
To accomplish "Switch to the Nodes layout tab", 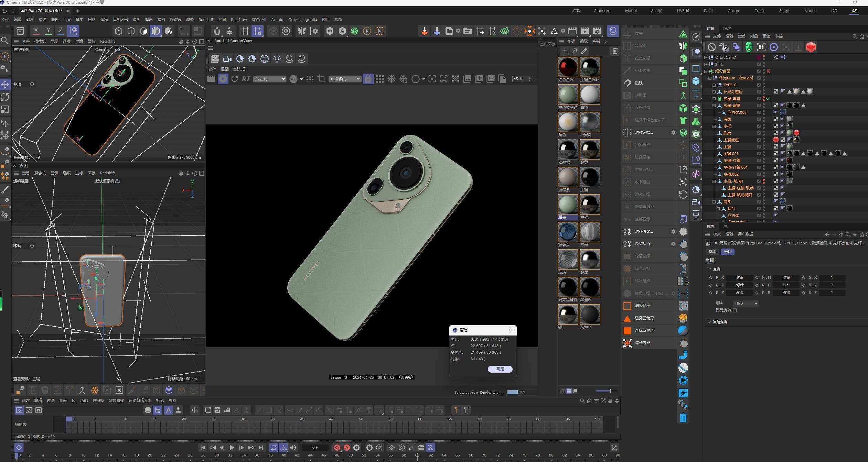I will [810, 11].
